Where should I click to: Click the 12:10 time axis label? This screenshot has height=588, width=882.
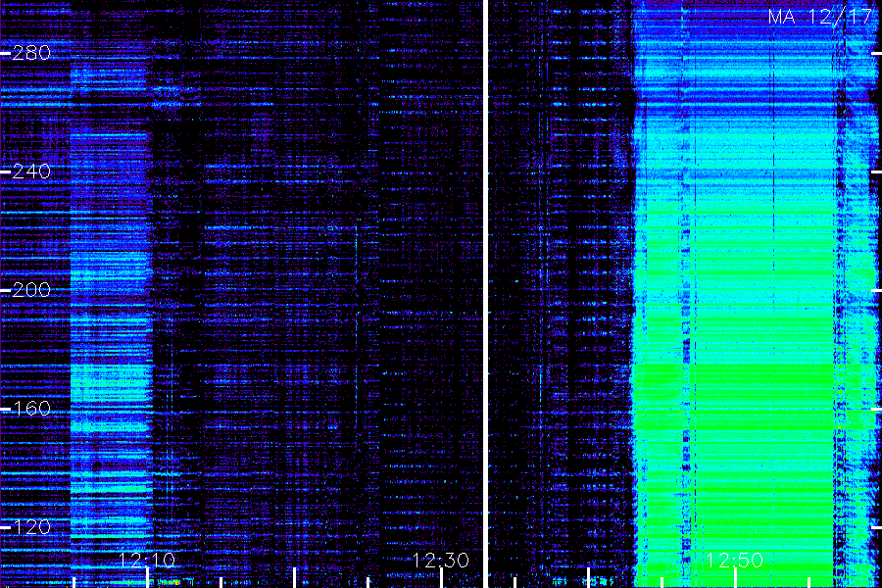click(147, 560)
